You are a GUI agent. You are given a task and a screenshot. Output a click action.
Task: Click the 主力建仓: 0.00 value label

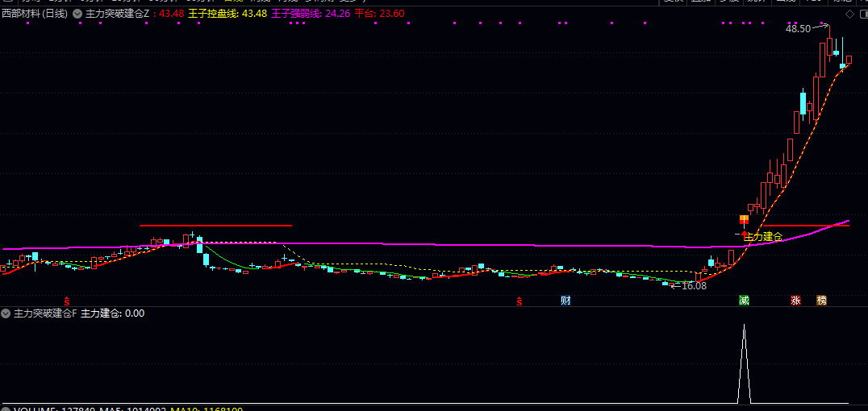(113, 313)
